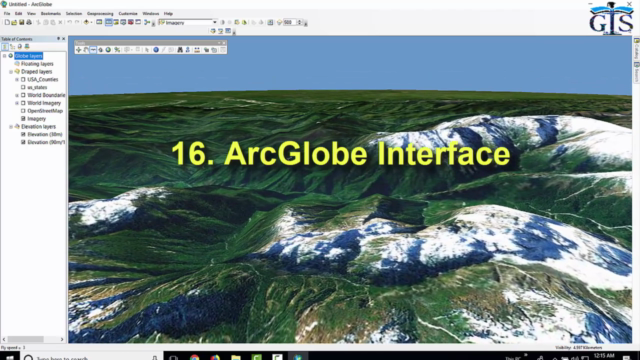
Task: Open the Customize menu
Action: pyautogui.click(x=128, y=13)
